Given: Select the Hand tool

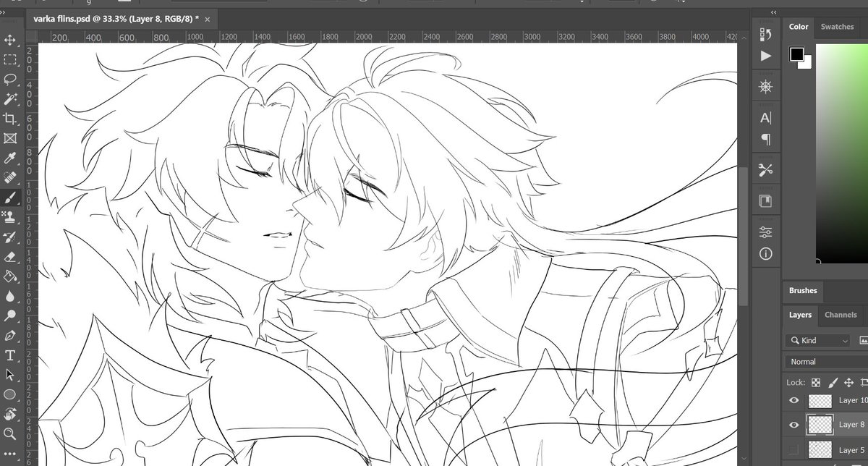Looking at the screenshot, I should coord(10,414).
